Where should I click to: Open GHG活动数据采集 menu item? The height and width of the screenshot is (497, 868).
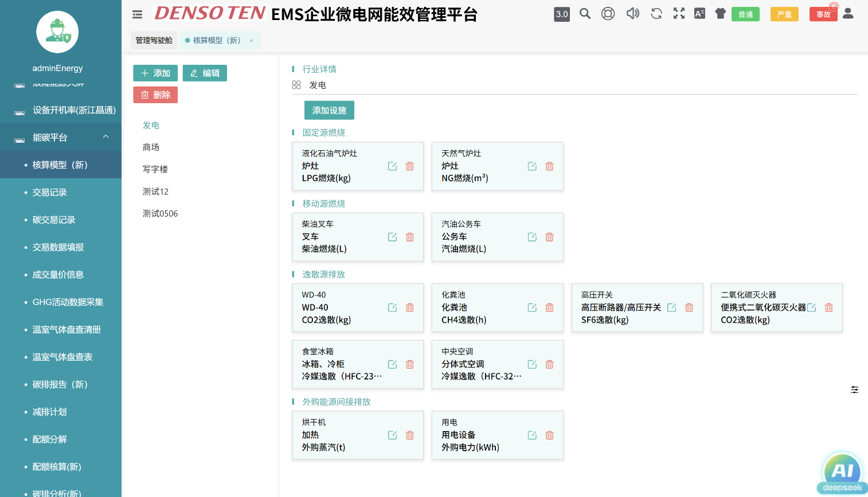click(61, 302)
